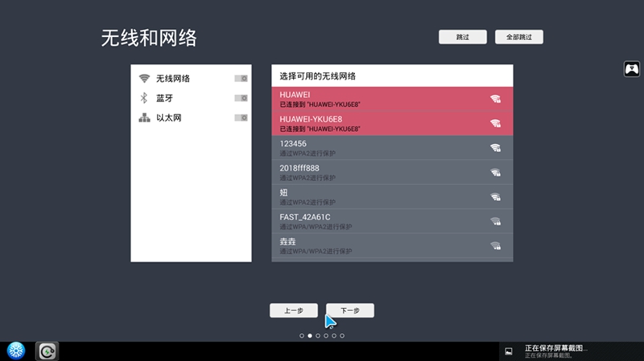The height and width of the screenshot is (361, 644).
Task: Click the signal icon for 123456 network
Action: click(495, 148)
